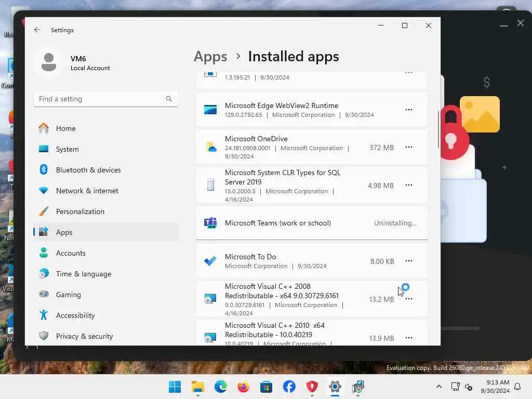The width and height of the screenshot is (532, 399).
Task: Open Personalization settings
Action: coord(106,211)
